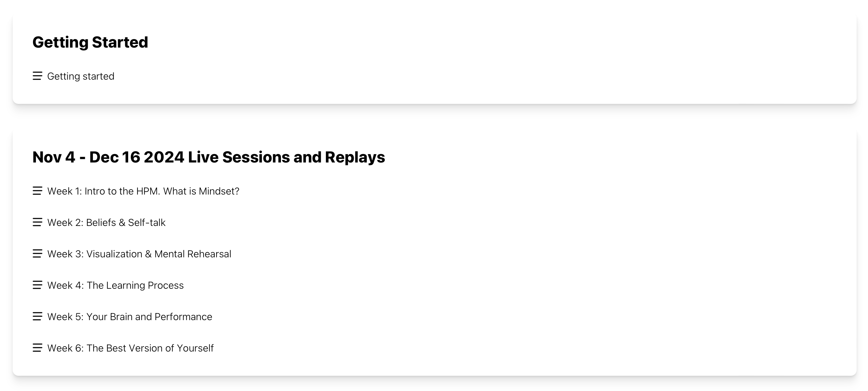Click the hamburger icon next to Week 5

38,317
